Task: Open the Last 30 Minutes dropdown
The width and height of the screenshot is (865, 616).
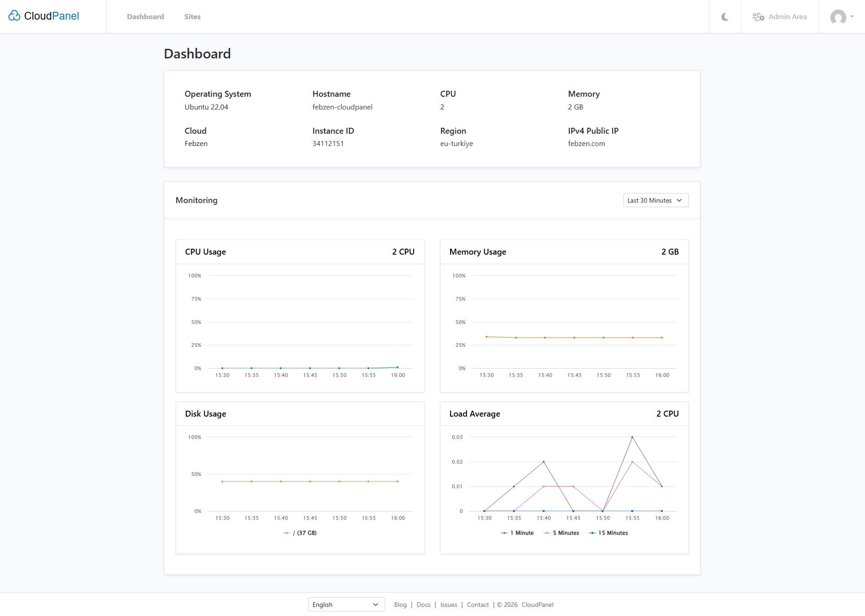Action: pyautogui.click(x=655, y=200)
